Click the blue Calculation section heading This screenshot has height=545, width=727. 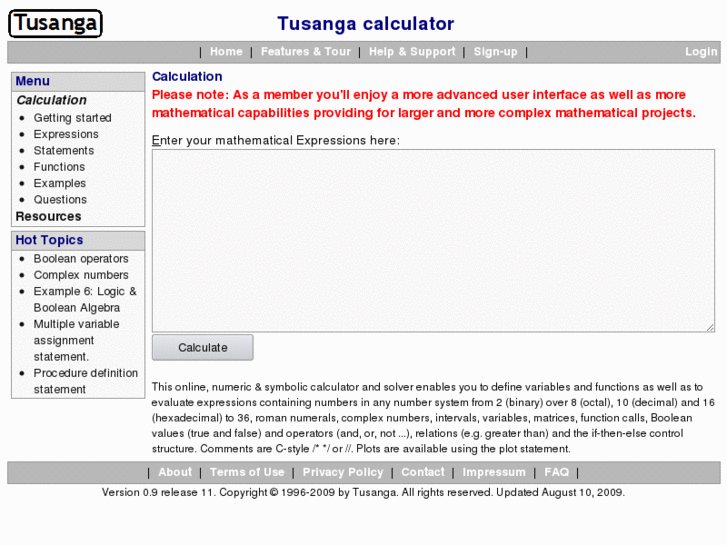coord(187,77)
